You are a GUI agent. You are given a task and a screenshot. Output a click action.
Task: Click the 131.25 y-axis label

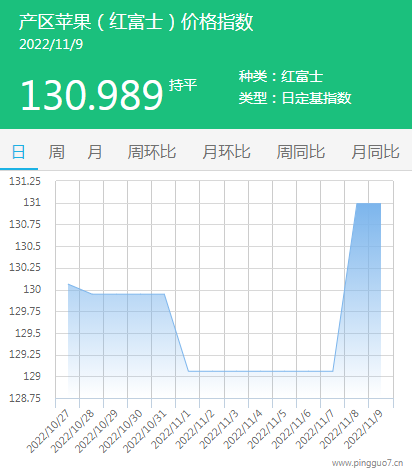pyautogui.click(x=25, y=181)
